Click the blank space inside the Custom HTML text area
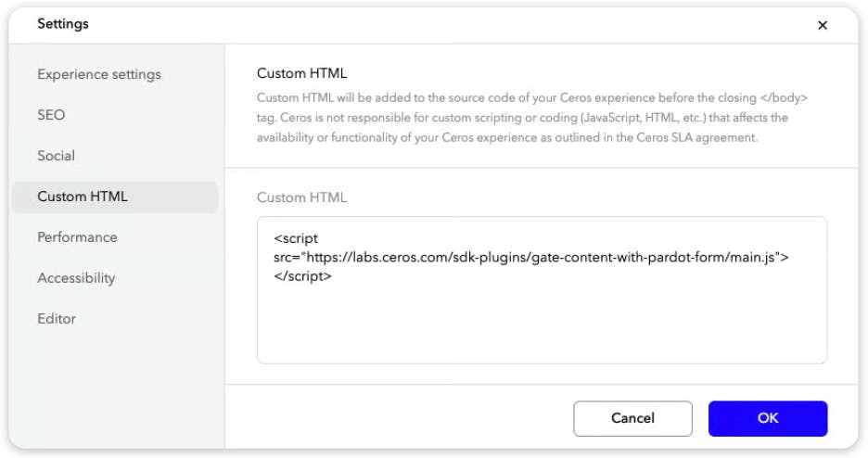Image resolution: width=868 pixels, height=458 pixels. (x=542, y=324)
